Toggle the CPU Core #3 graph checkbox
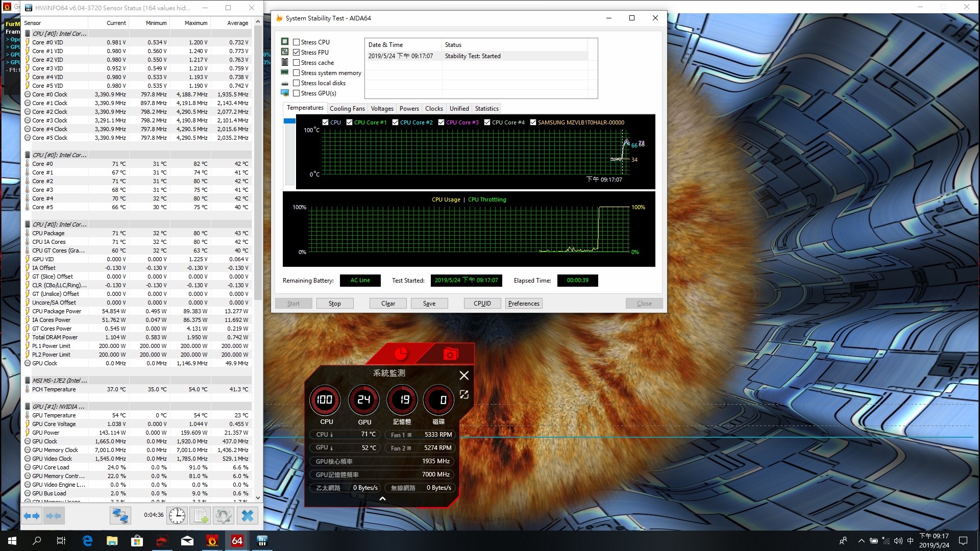 coord(442,122)
